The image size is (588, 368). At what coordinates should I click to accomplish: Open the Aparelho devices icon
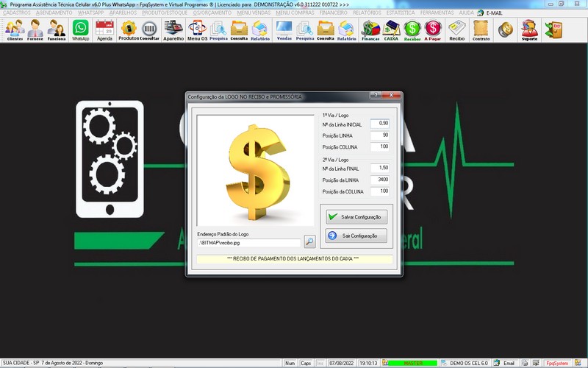173,30
